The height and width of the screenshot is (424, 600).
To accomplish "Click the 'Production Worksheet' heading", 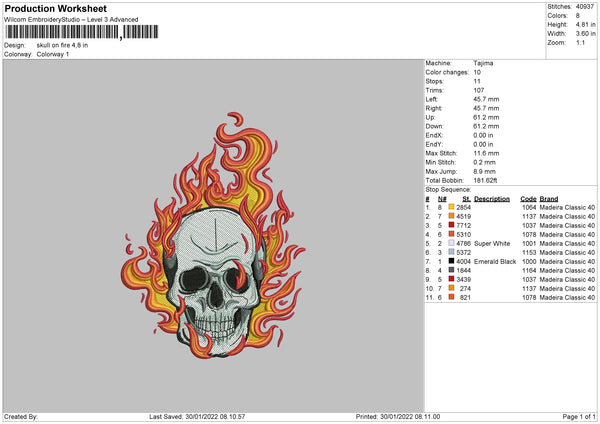I will point(55,8).
